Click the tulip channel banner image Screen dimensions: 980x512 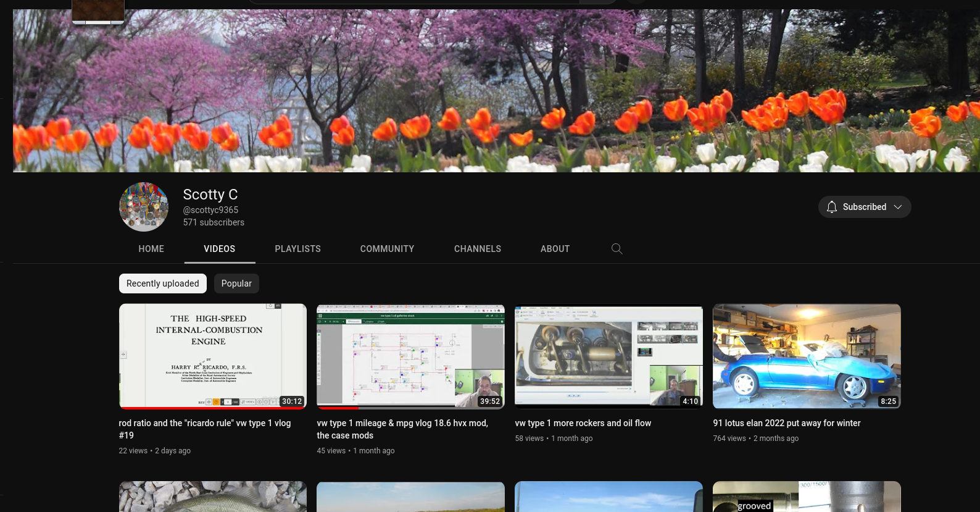click(x=496, y=91)
